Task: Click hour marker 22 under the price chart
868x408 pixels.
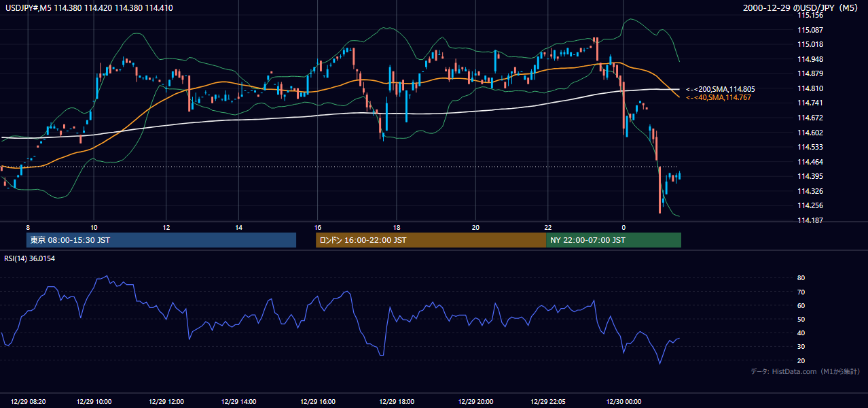Action: tap(547, 227)
